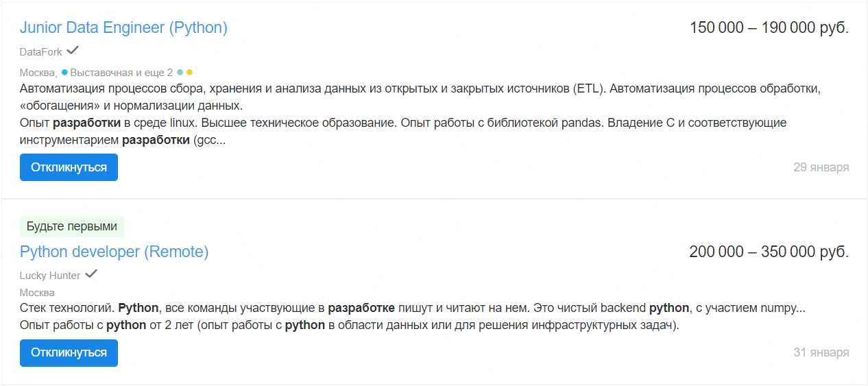Image resolution: width=868 pixels, height=386 pixels.
Task: Respond to the Python developer vacancy
Action: [69, 353]
